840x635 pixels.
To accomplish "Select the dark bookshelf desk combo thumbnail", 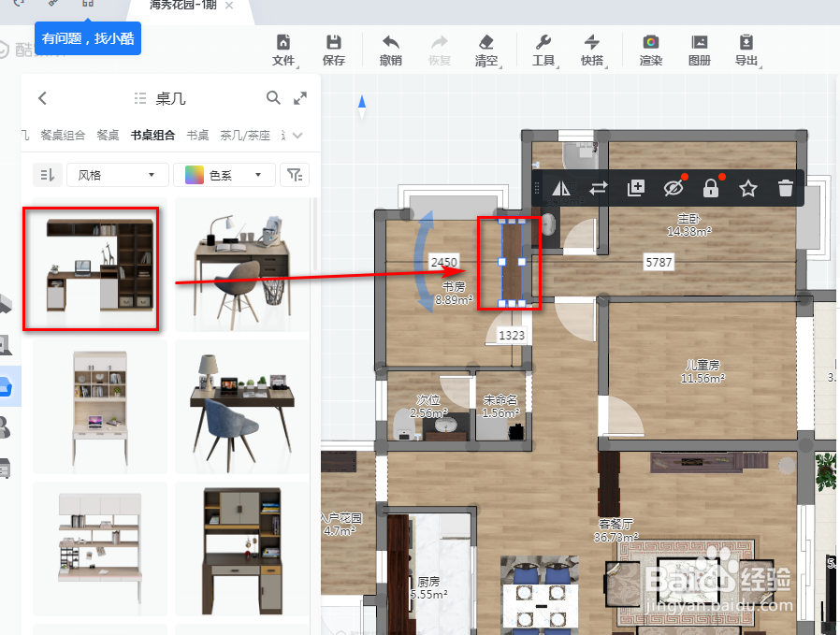I will 100,265.
